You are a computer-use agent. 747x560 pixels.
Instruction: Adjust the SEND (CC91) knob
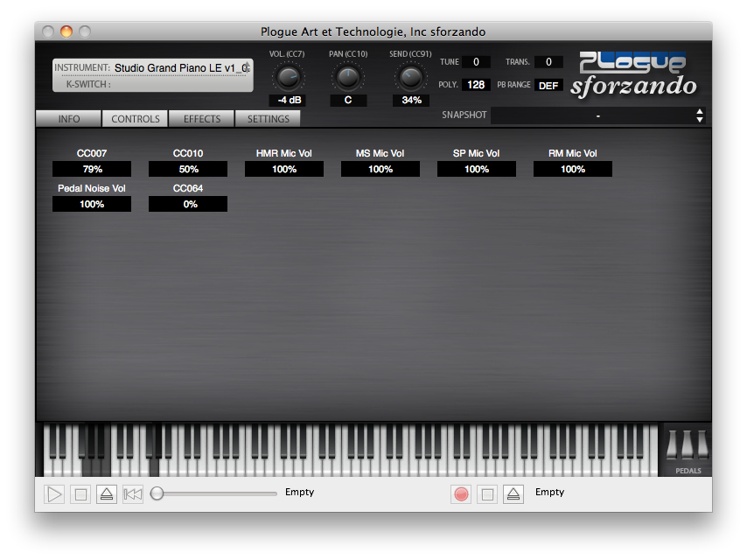(410, 77)
